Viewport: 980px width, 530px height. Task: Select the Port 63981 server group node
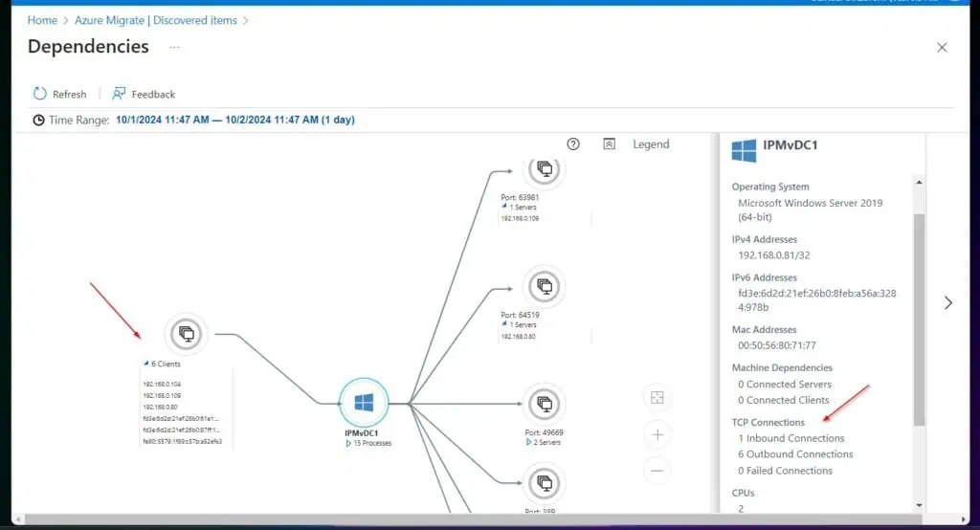coord(545,168)
